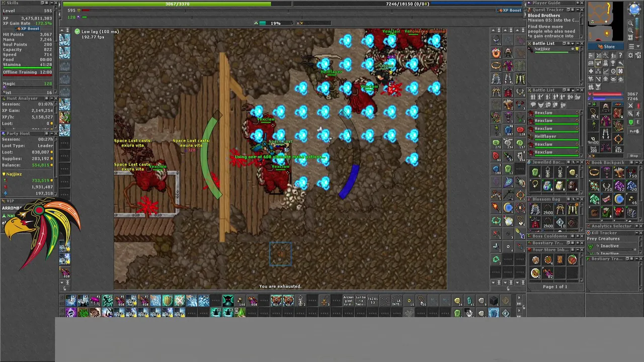Open the red backpack equipment slot
This screenshot has height=362, width=644.
click(x=618, y=113)
